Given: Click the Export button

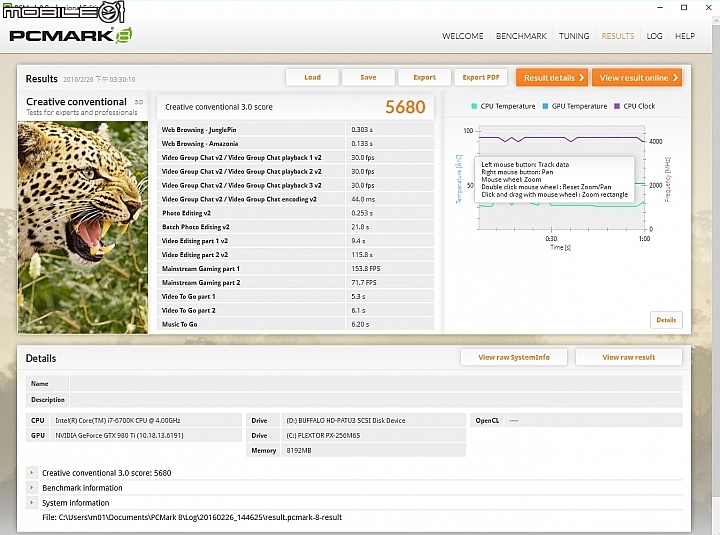Looking at the screenshot, I should click(x=424, y=77).
